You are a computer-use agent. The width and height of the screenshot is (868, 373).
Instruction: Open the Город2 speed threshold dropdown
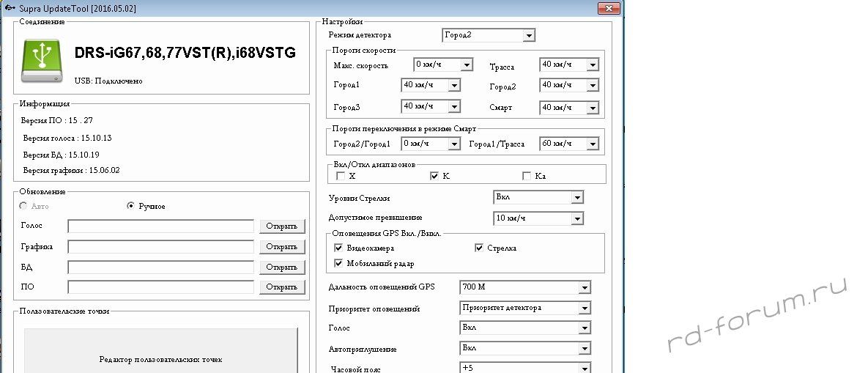(x=569, y=85)
